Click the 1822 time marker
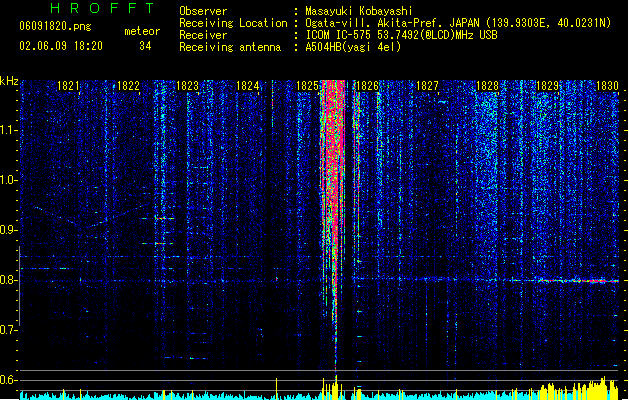This screenshot has width=629, height=400. pos(128,86)
